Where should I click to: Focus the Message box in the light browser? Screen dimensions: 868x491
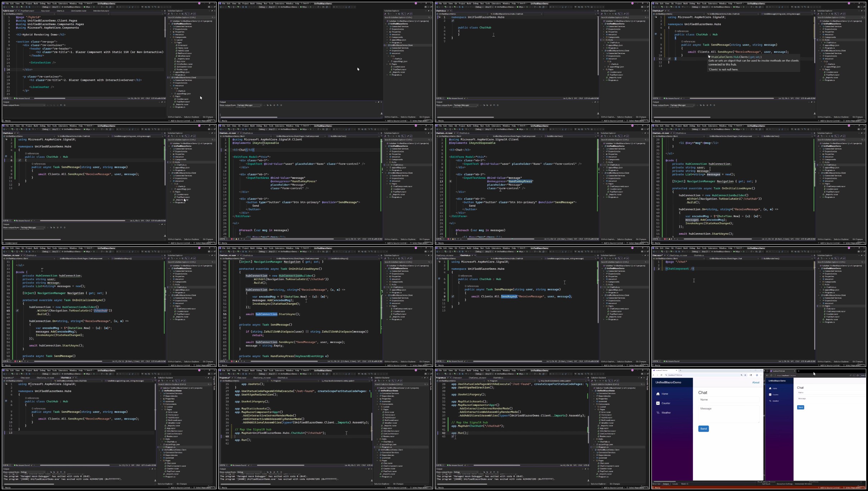click(729, 413)
